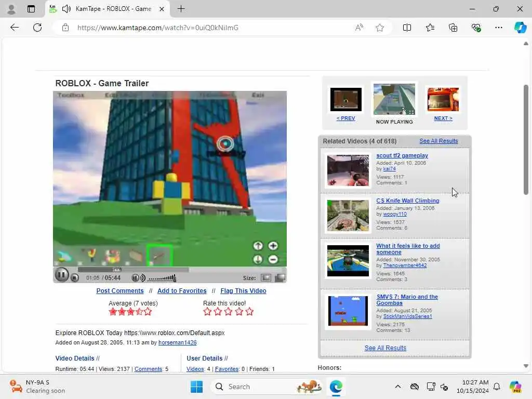Click See All Results at top of Related Videos
The image size is (532, 399).
pos(438,141)
